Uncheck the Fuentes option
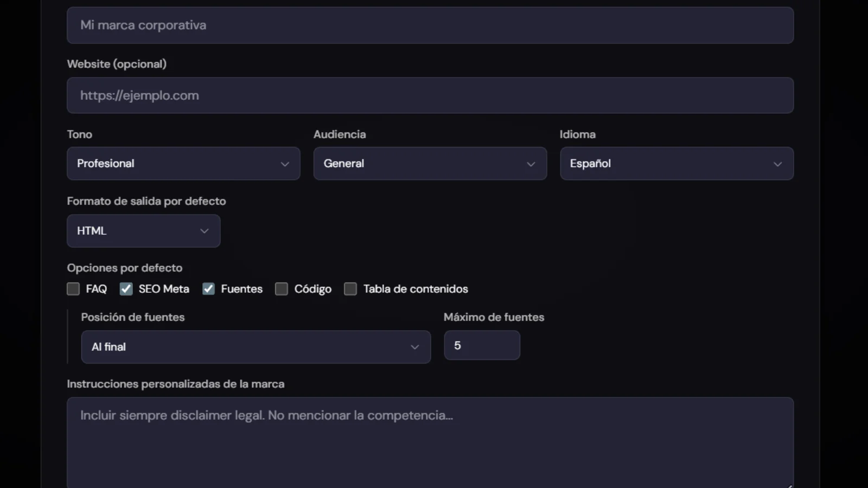The height and width of the screenshot is (488, 868). 208,289
